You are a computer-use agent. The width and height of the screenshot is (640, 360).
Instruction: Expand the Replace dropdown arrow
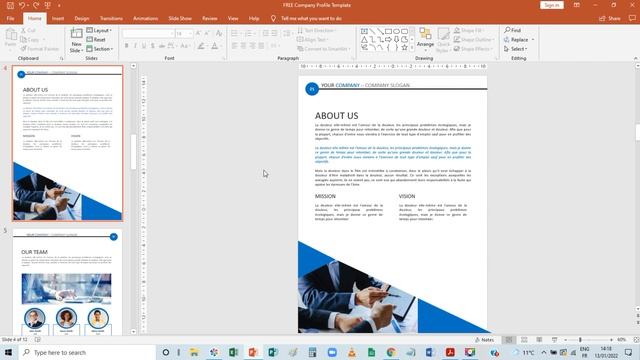[533, 40]
